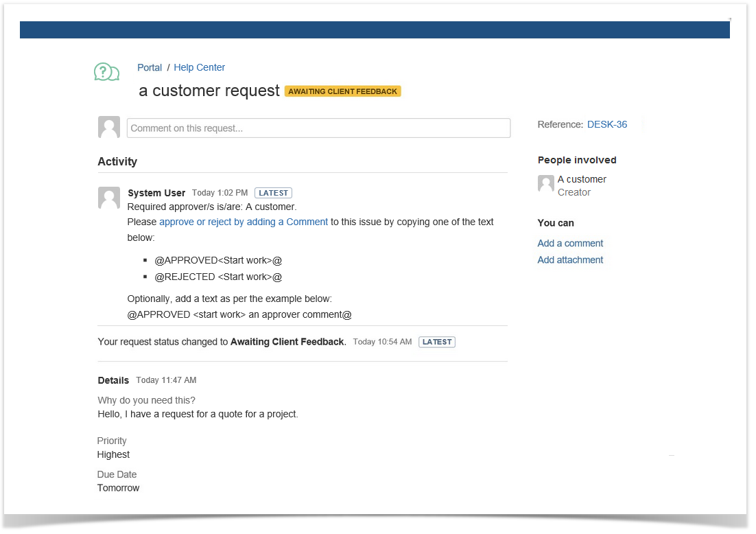Click the @REJECTED <Start work>@ bullet text
Screen dimensions: 756x534
tap(218, 277)
